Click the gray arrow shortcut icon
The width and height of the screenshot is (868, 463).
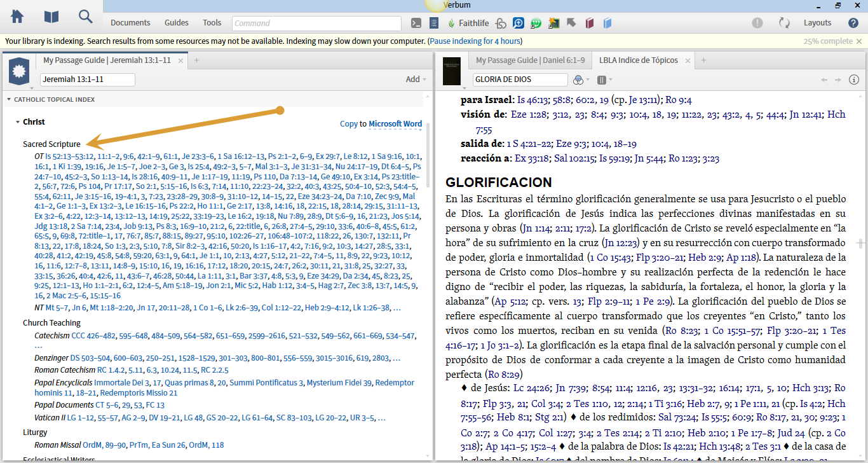click(x=571, y=23)
